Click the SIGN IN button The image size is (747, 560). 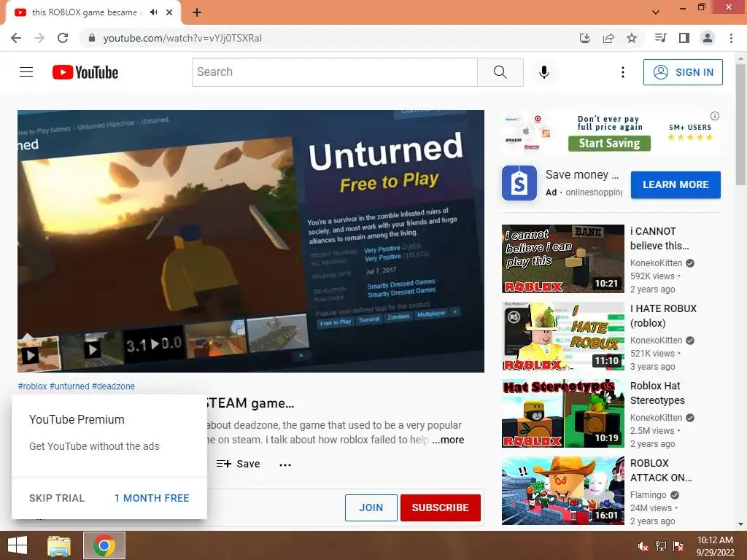point(683,72)
